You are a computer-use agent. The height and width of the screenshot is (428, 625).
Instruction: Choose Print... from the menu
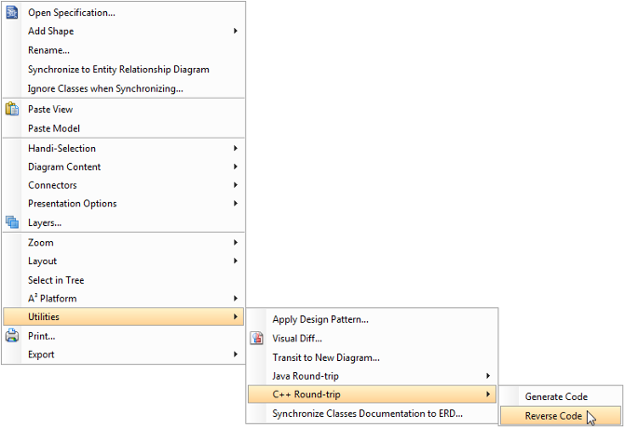[x=124, y=336]
